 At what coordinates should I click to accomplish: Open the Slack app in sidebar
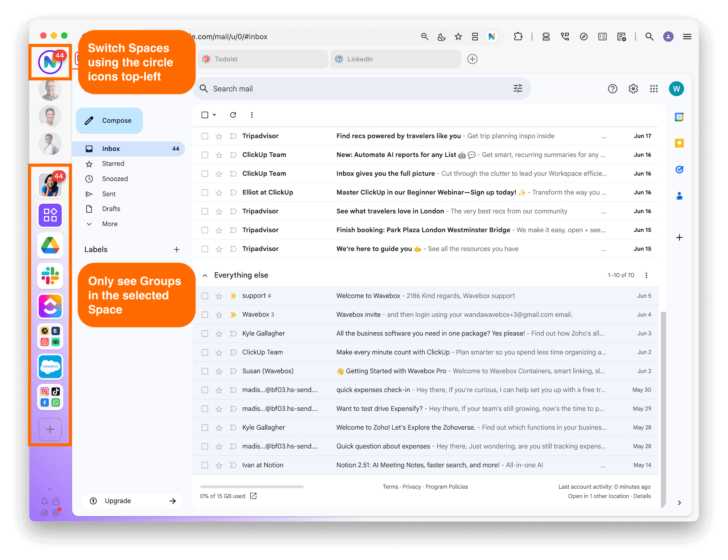50,276
